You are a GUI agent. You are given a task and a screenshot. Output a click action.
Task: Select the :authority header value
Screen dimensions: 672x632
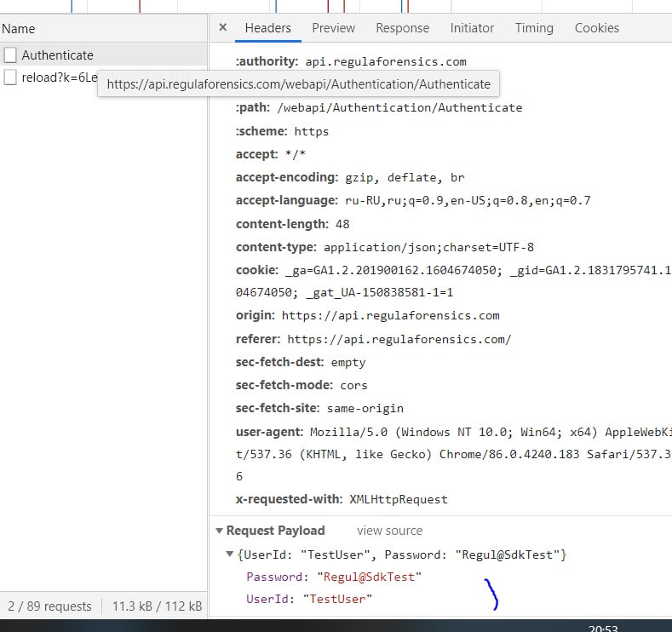coord(386,61)
